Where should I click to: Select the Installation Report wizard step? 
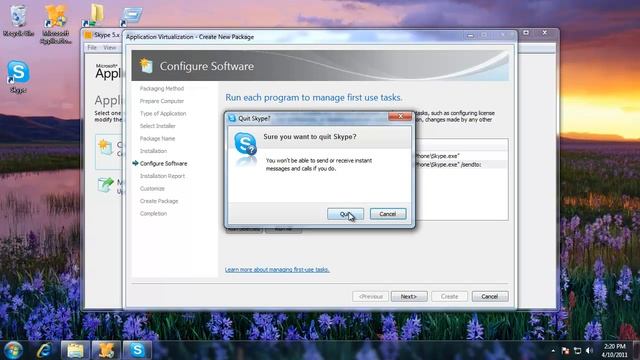pyautogui.click(x=162, y=176)
